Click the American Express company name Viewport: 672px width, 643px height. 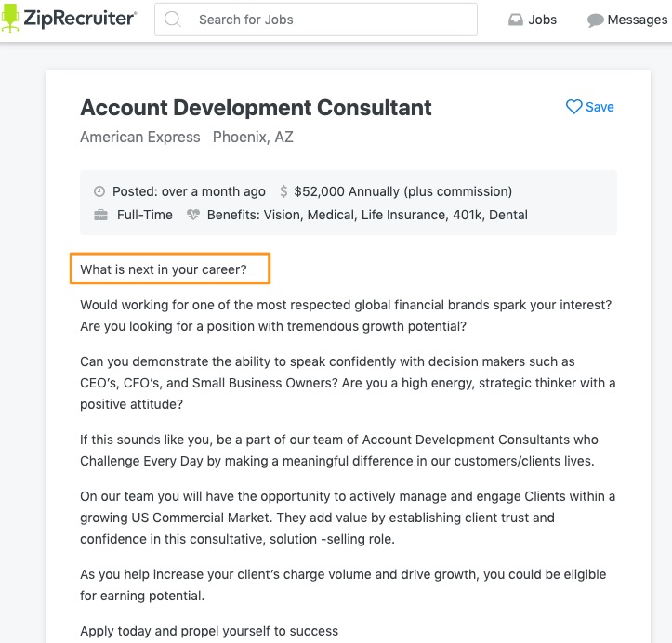140,138
